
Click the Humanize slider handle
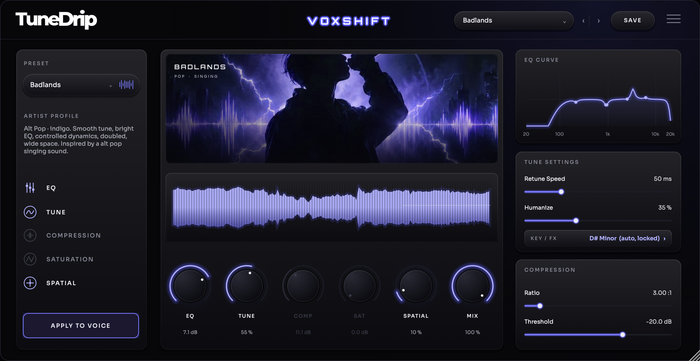(x=576, y=220)
